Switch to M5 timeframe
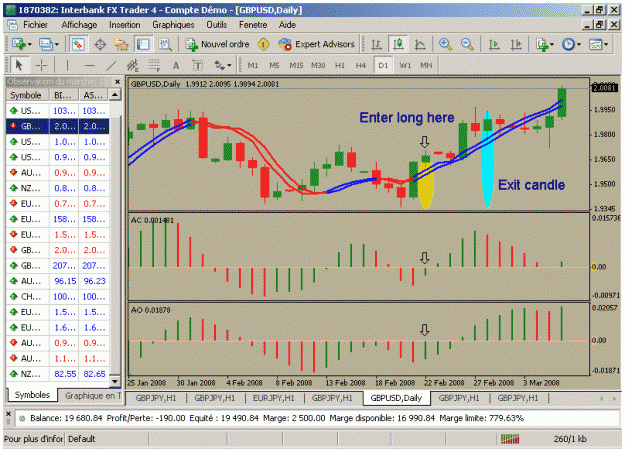 [x=274, y=65]
